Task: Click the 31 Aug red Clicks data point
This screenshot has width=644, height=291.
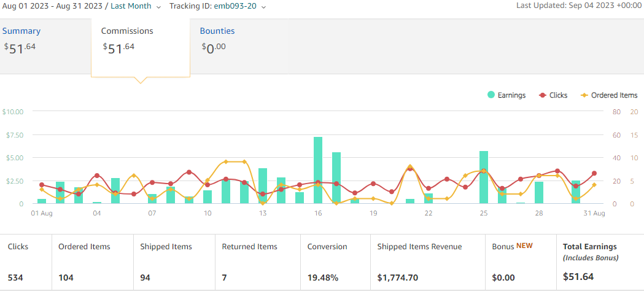Action: coord(594,173)
